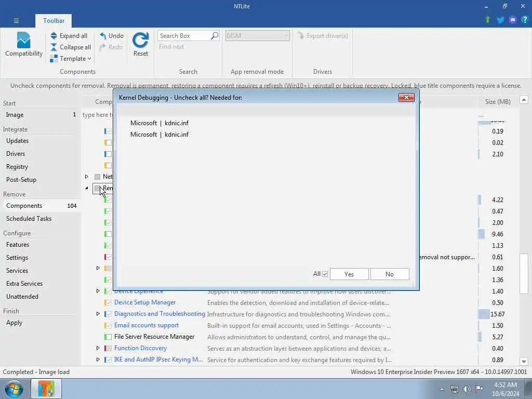
Task: Expand Function Discovery node
Action: pos(98,348)
